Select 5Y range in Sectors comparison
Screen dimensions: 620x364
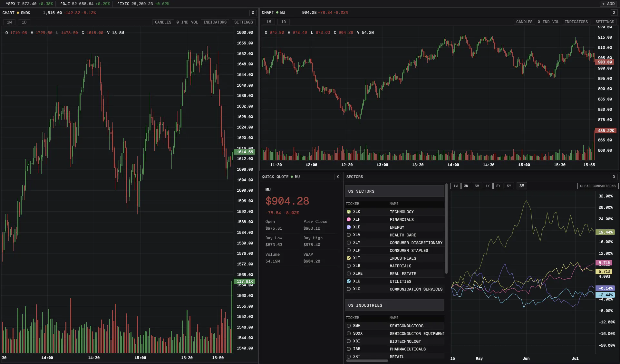509,186
